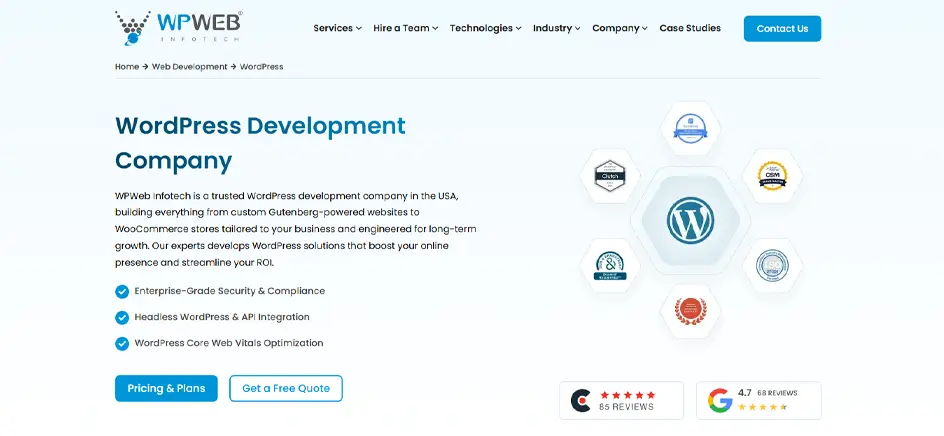Open the Industry dropdown menu
Viewport: 944px width, 436px height.
(556, 28)
